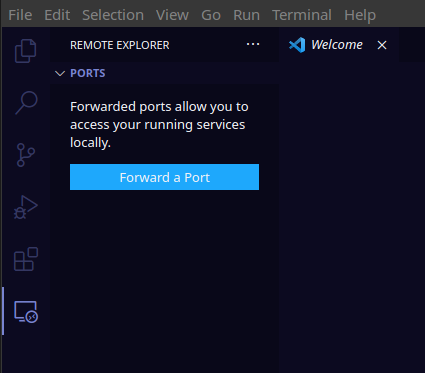Click the REMOTE EXPLORER panel title
Viewport: 425px width, 373px height.
point(120,45)
